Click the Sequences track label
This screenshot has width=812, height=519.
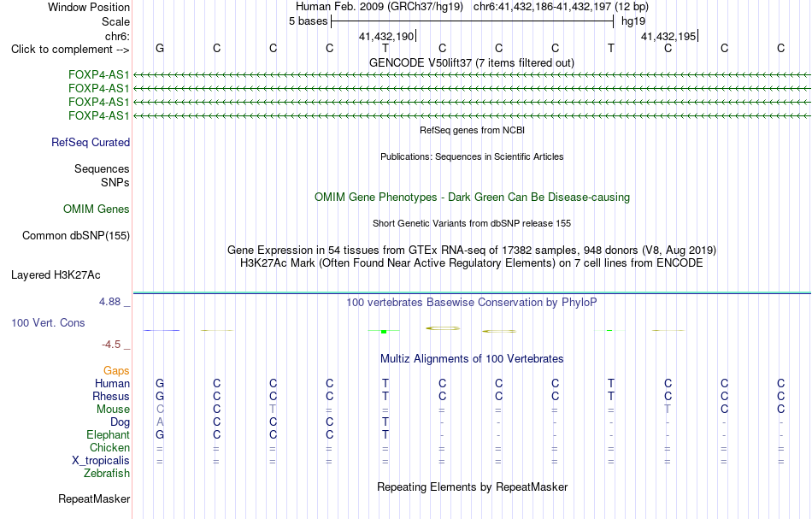102,168
